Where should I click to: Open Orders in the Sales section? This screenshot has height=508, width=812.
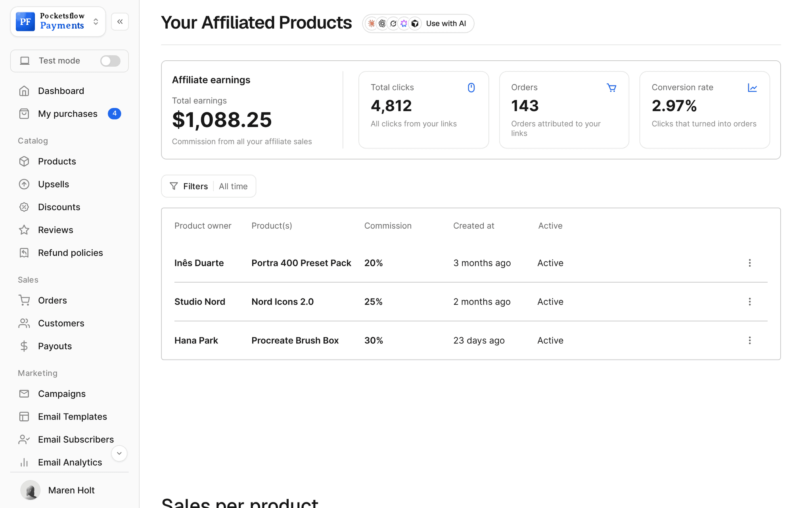click(52, 300)
